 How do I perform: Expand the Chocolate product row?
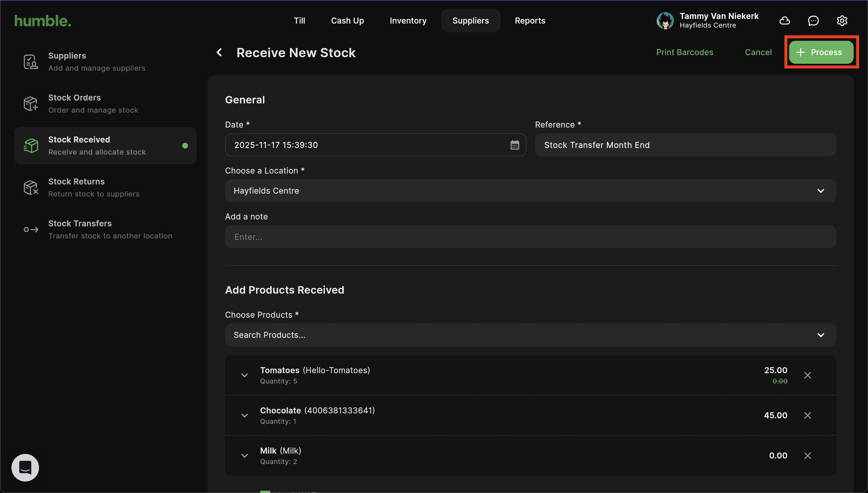244,415
